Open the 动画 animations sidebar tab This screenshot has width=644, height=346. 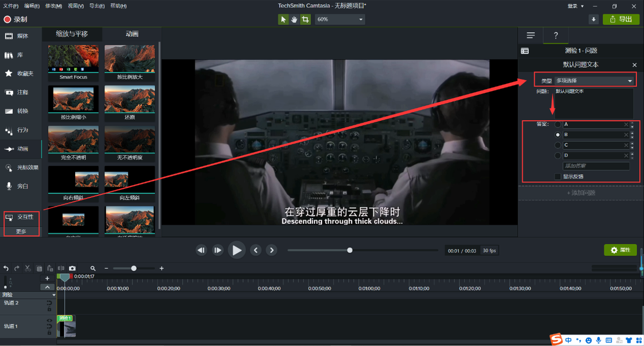point(21,149)
